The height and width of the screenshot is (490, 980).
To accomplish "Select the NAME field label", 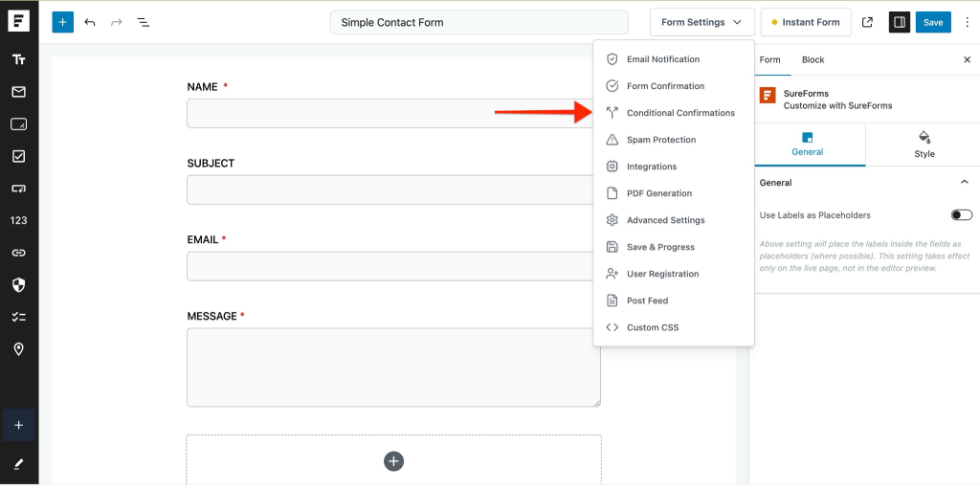I will click(203, 87).
